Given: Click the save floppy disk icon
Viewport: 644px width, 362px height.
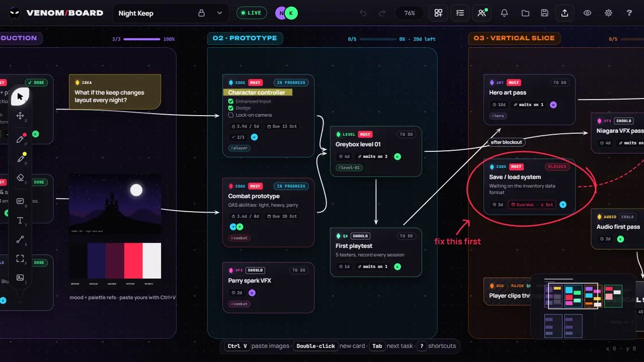Looking at the screenshot, I should pyautogui.click(x=544, y=13).
